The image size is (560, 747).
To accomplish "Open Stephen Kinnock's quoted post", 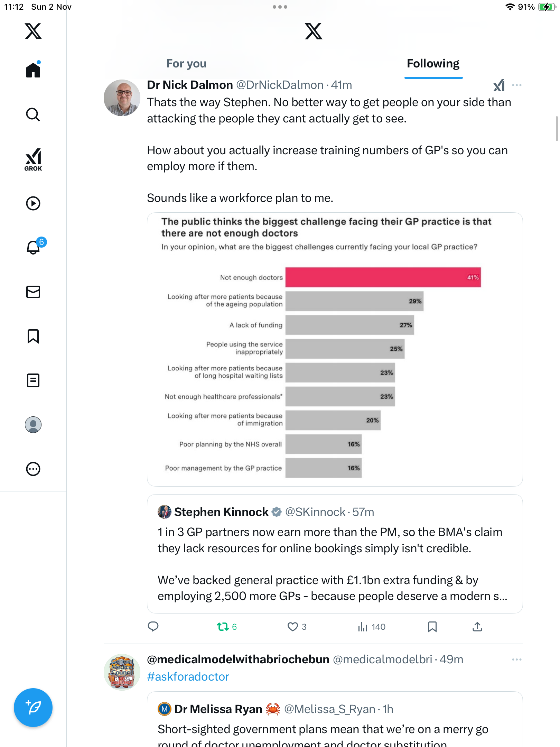I will (x=335, y=554).
